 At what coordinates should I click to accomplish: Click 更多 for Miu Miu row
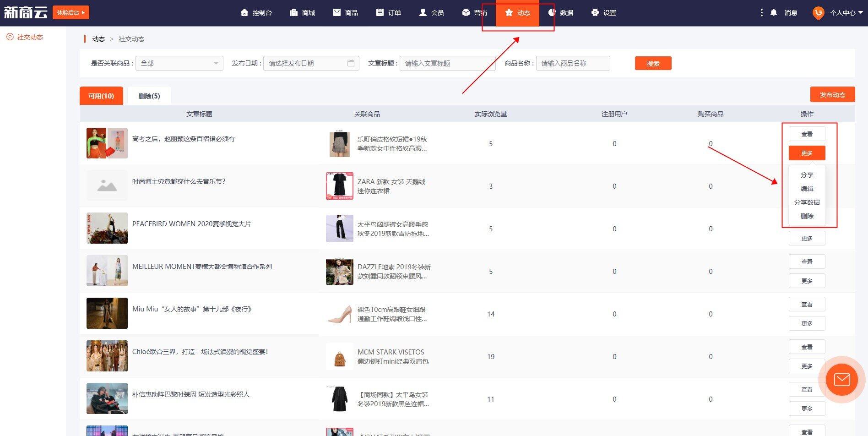[x=807, y=323]
